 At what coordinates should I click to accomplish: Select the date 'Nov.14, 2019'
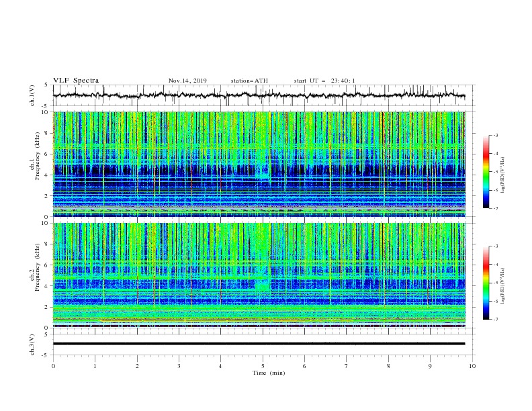click(187, 81)
